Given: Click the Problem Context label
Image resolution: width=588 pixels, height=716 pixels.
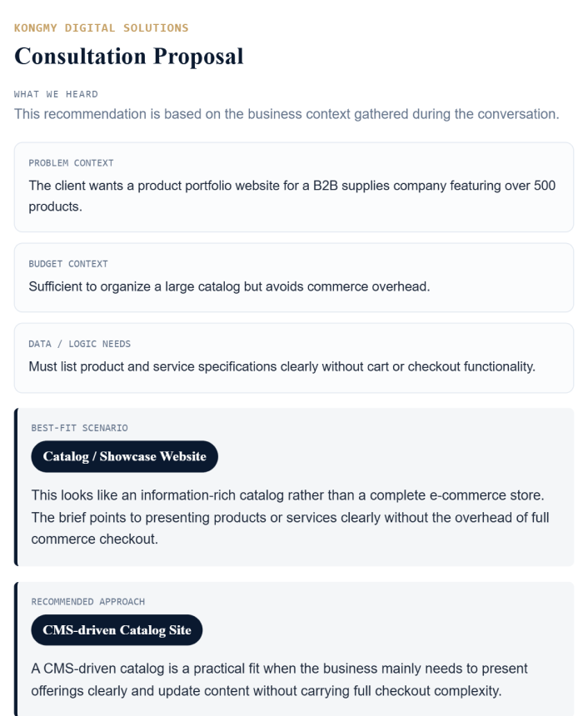Looking at the screenshot, I should pos(71,163).
